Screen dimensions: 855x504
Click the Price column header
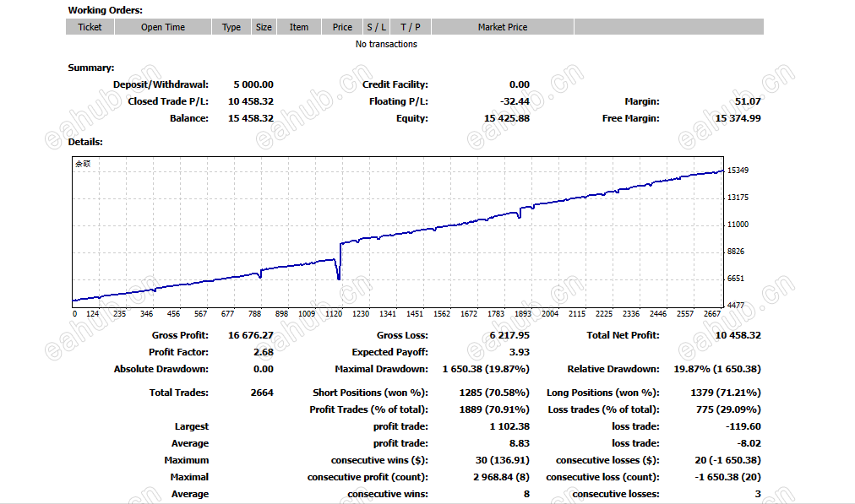pyautogui.click(x=342, y=27)
